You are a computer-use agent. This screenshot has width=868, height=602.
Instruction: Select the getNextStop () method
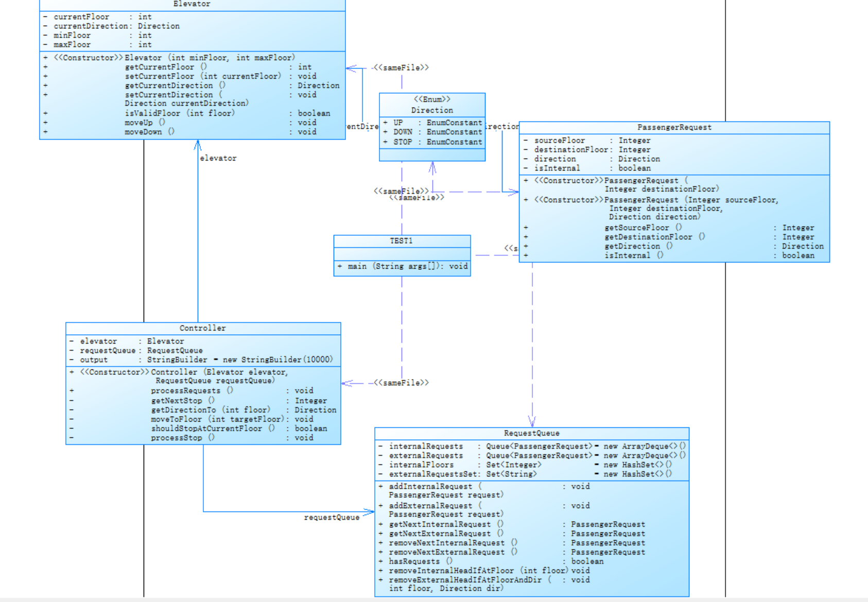(x=198, y=401)
